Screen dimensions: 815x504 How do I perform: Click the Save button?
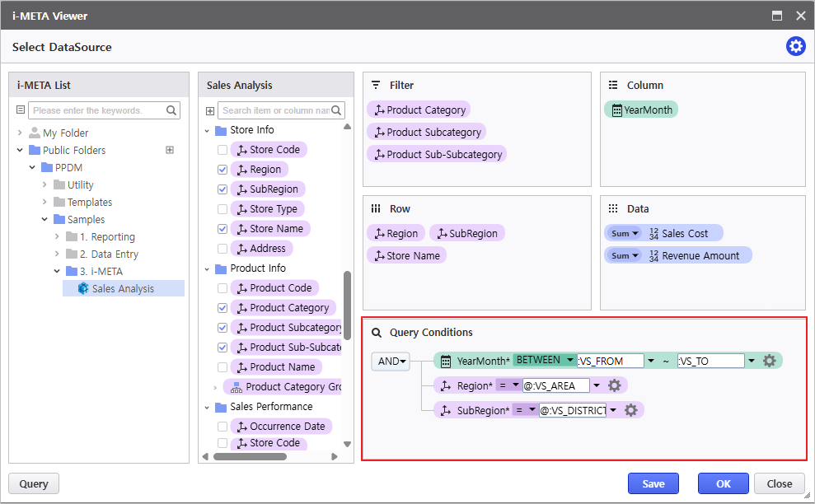[x=653, y=483]
